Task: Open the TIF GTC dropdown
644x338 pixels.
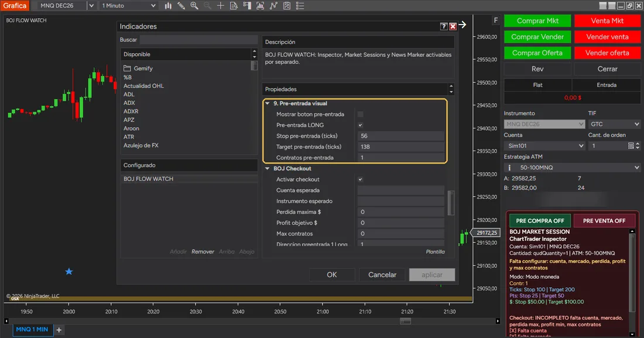Action: coord(614,124)
